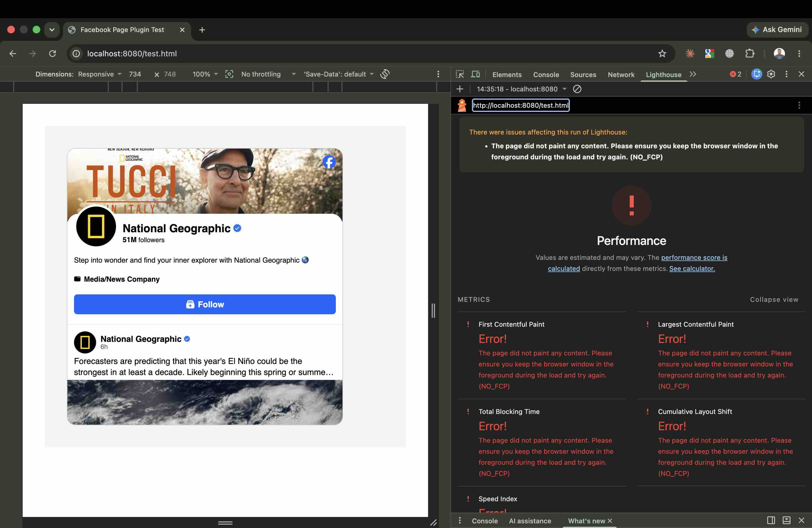Open Lighthouse report tools menu

[799, 105]
